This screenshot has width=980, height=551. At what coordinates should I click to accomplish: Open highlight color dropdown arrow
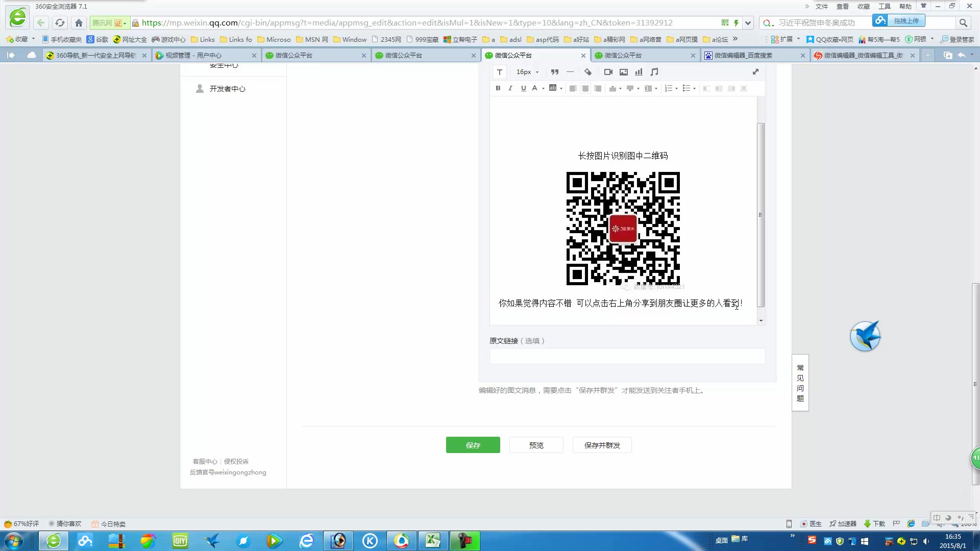561,89
